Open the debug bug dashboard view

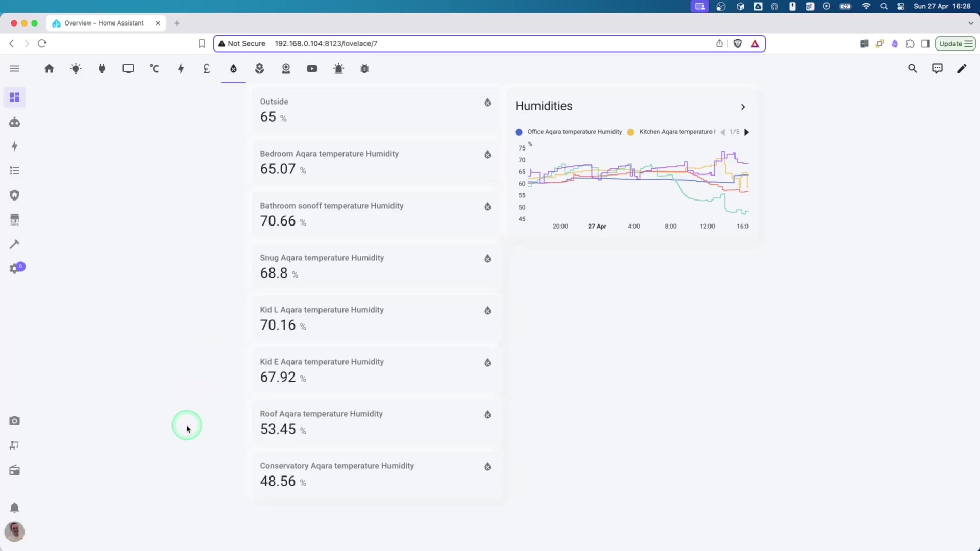(x=364, y=68)
